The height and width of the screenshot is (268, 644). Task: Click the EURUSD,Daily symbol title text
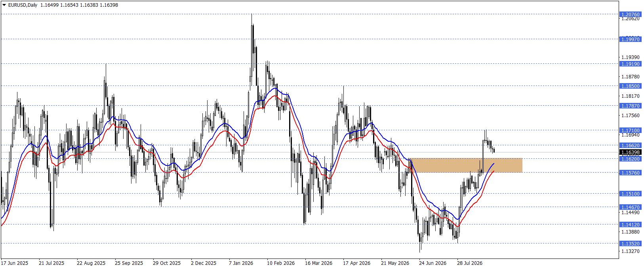(x=23, y=5)
